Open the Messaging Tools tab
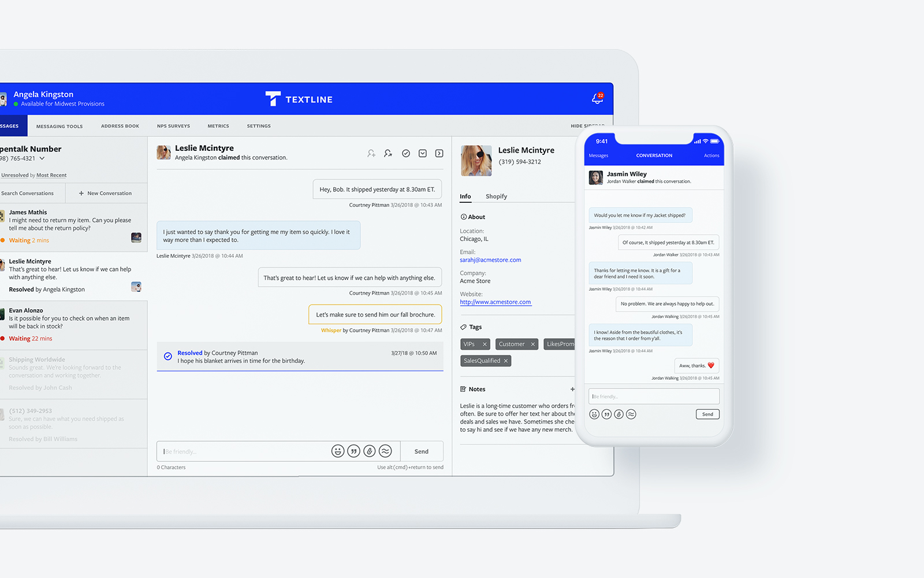 (59, 126)
